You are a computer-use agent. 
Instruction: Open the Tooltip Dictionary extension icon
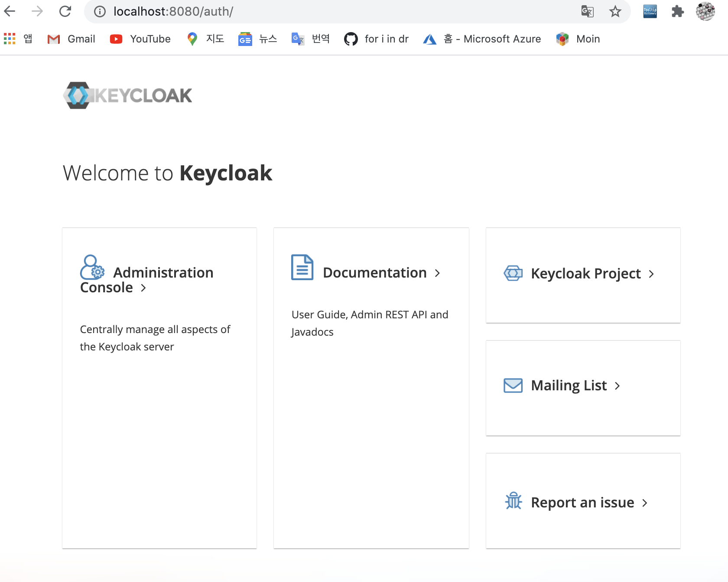click(650, 12)
